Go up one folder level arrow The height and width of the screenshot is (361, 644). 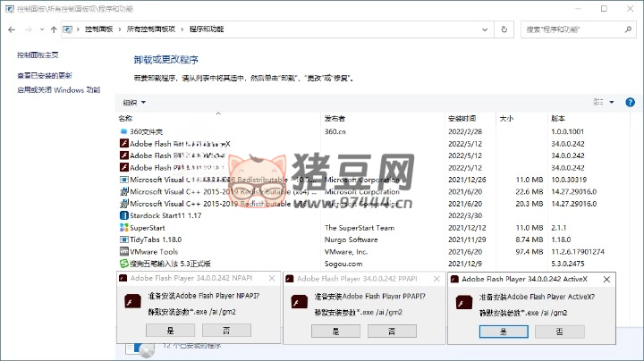pos(54,29)
